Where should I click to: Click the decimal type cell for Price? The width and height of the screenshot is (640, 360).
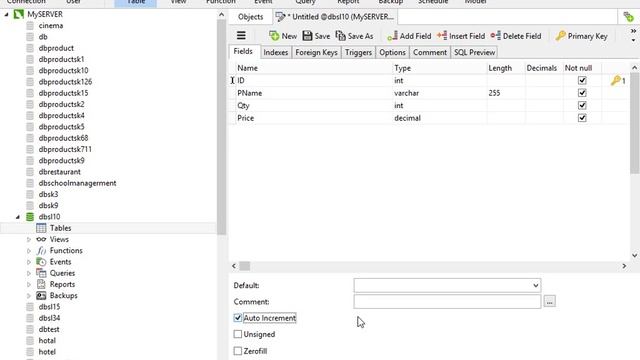(x=440, y=118)
